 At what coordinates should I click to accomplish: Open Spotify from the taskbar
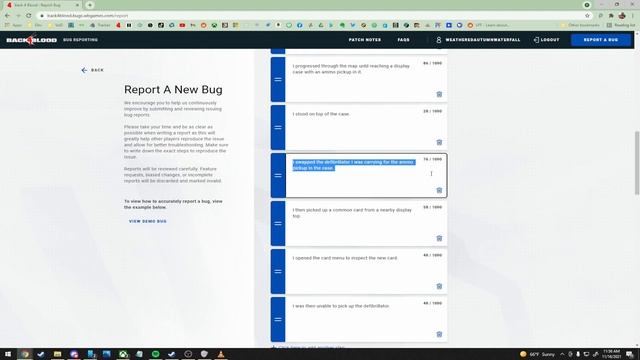[156, 354]
